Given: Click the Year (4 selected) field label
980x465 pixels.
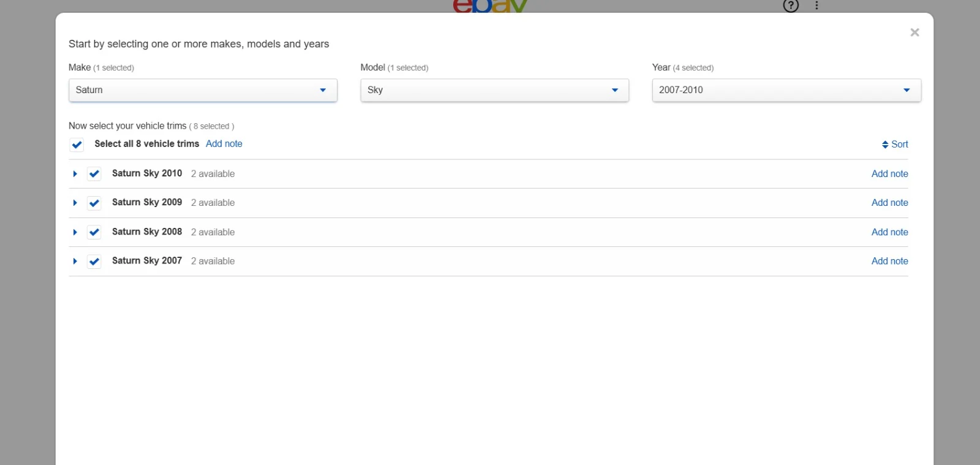Looking at the screenshot, I should click(683, 67).
